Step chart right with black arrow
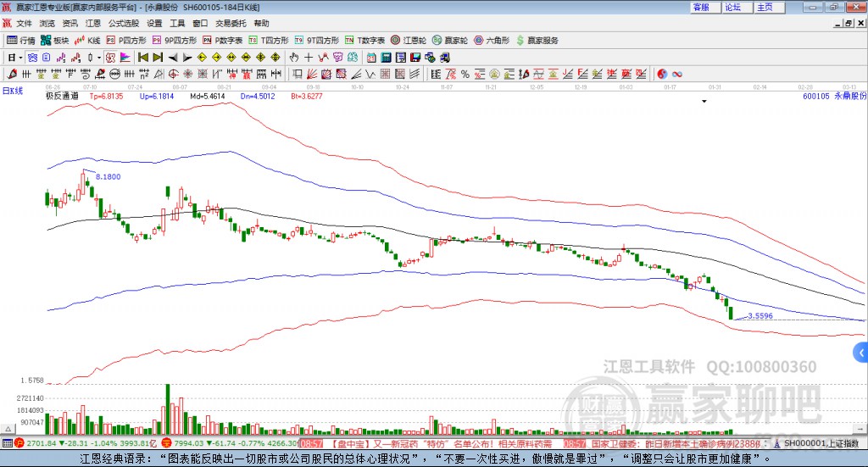This screenshot has height=467, width=868. (187, 58)
